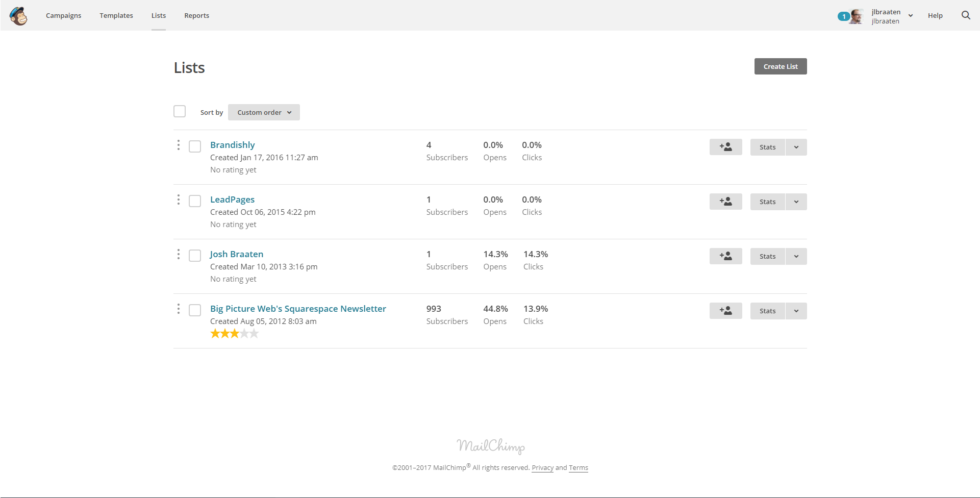Expand dropdown arrow next to Big Picture Web's Stats
This screenshot has height=498, width=980.
(796, 311)
